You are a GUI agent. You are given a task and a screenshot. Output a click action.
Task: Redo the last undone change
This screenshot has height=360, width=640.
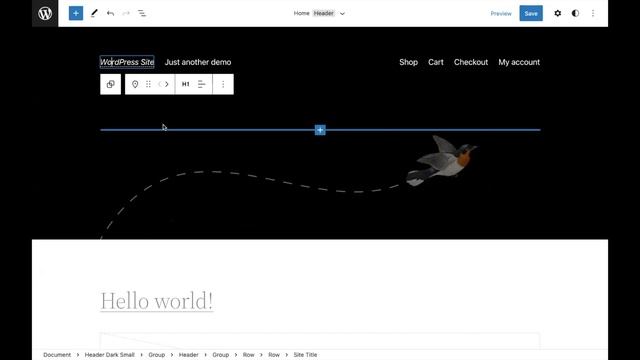(x=126, y=13)
